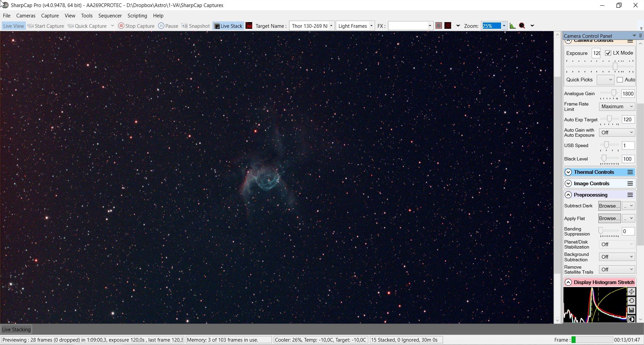Reset the histogram stretch
The image size is (644, 345).
pyautogui.click(x=631, y=301)
